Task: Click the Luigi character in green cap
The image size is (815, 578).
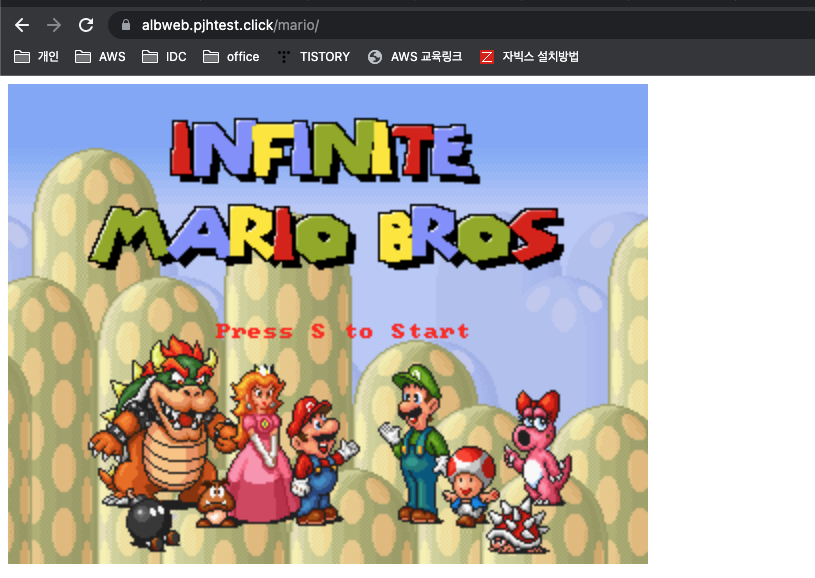Action: pyautogui.click(x=416, y=443)
